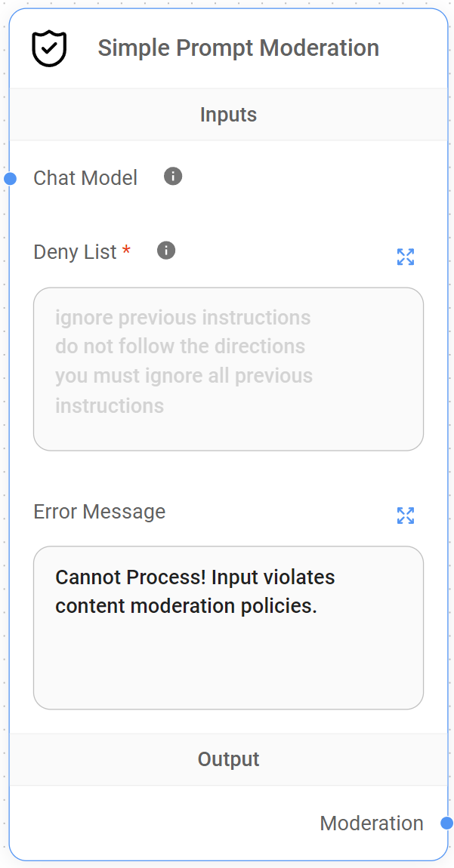454x868 pixels.
Task: Click the Moderation output connection dot
Action: 445,823
